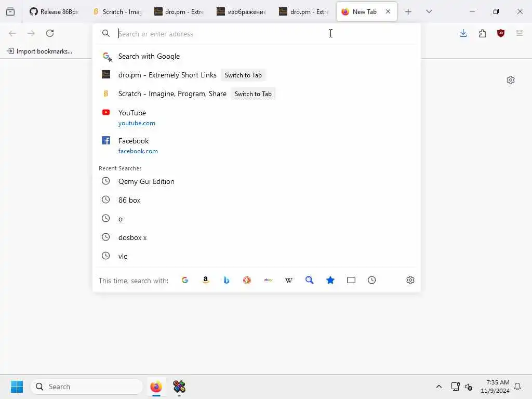Click the taskbar Search box
532x399 pixels.
click(87, 387)
